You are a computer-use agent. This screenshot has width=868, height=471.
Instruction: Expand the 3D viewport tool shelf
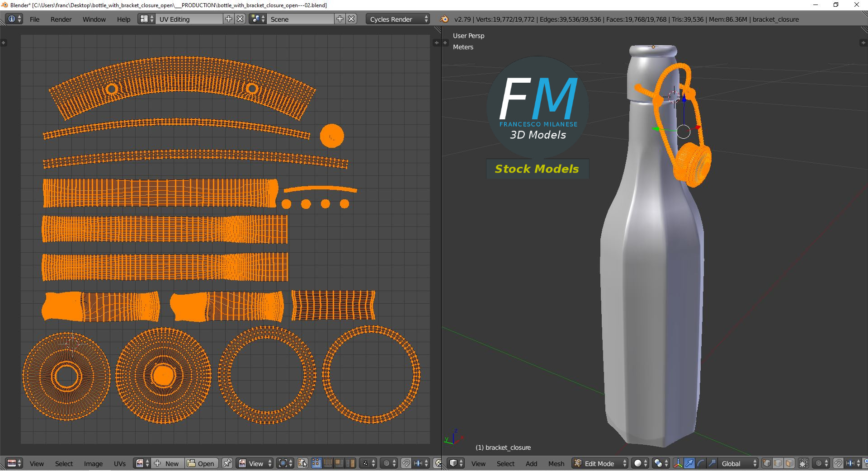pyautogui.click(x=445, y=42)
